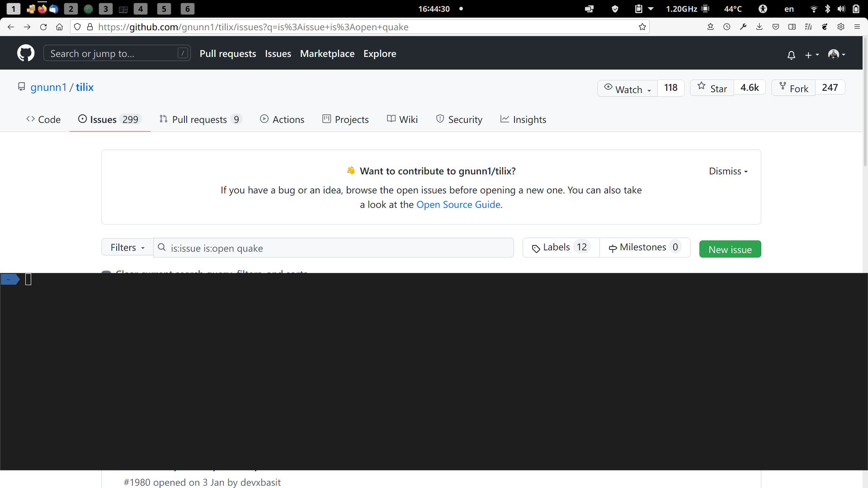Open the plus create-new dropdown
This screenshot has height=488, width=868.
(812, 55)
